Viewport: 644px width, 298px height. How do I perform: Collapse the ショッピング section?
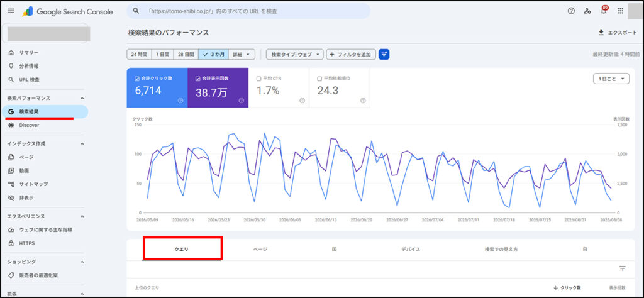[81, 262]
